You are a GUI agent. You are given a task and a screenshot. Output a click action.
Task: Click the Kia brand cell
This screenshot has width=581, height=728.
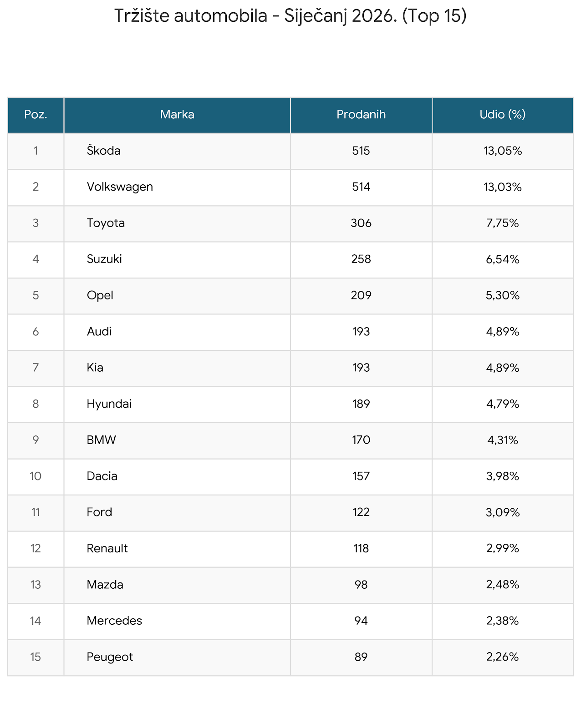[x=95, y=368]
